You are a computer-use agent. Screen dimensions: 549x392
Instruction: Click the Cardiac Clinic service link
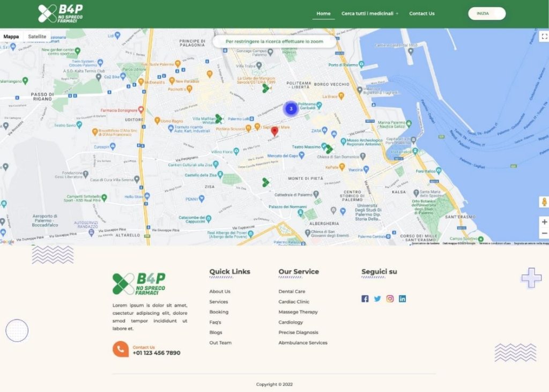294,302
